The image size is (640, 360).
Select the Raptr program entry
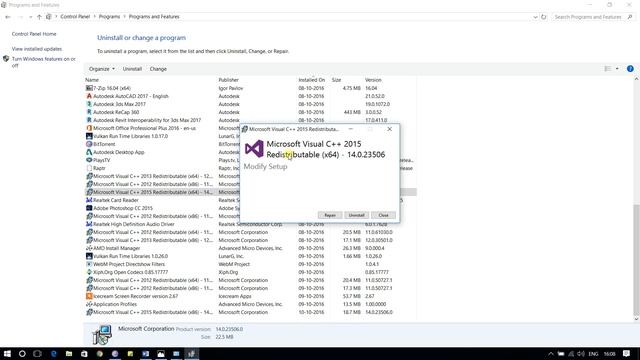(99, 168)
